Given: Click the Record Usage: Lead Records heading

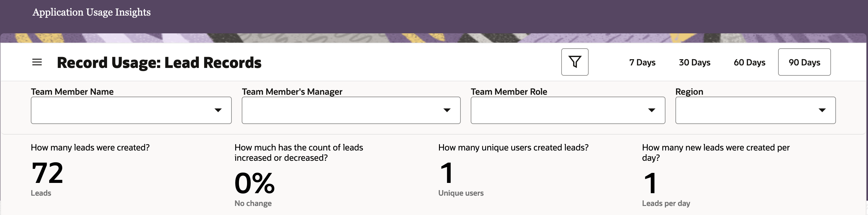Looking at the screenshot, I should click(x=159, y=63).
